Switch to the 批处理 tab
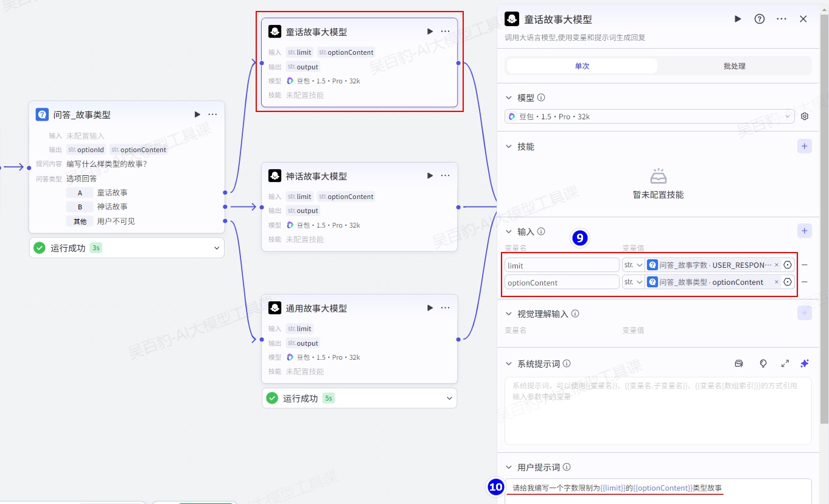The height and width of the screenshot is (504, 829). point(734,66)
